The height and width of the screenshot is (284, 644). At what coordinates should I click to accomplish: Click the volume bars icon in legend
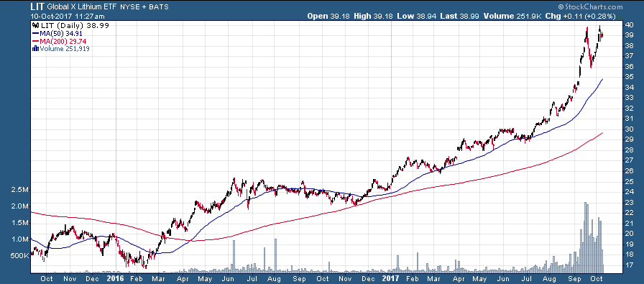[35, 49]
